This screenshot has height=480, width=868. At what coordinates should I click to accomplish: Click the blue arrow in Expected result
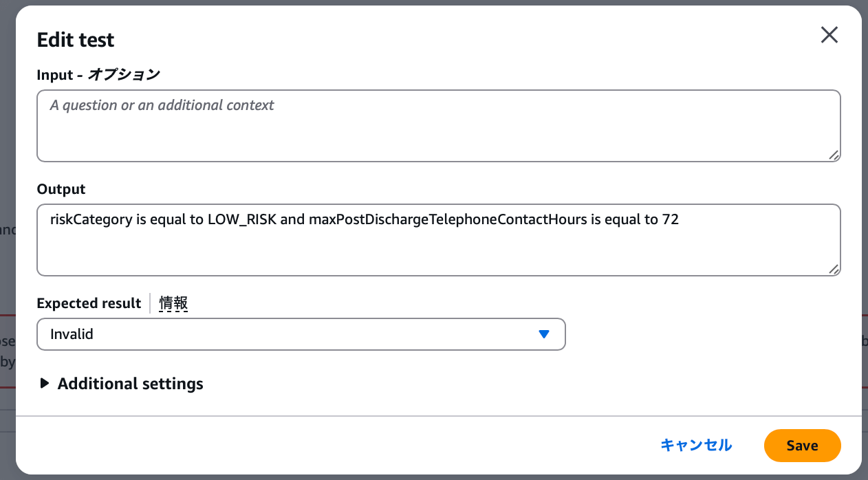click(x=543, y=334)
